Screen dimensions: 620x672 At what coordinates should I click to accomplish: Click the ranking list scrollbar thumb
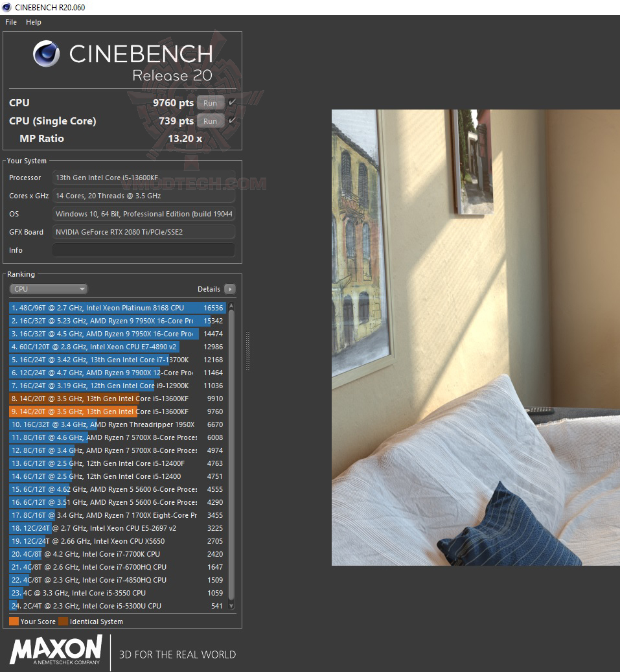(x=231, y=454)
